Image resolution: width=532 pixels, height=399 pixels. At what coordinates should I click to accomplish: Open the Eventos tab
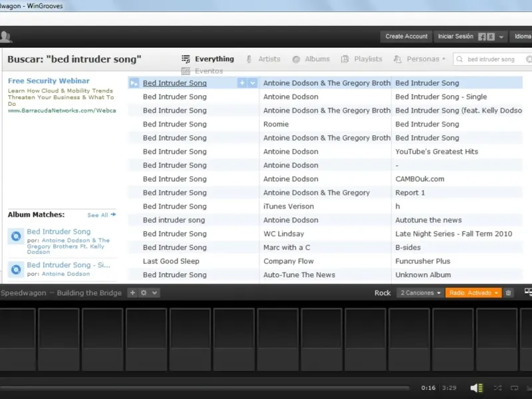[x=202, y=71]
